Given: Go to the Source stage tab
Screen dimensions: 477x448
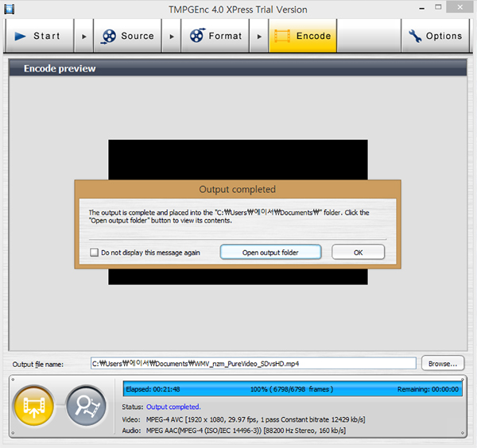Looking at the screenshot, I should click(127, 36).
